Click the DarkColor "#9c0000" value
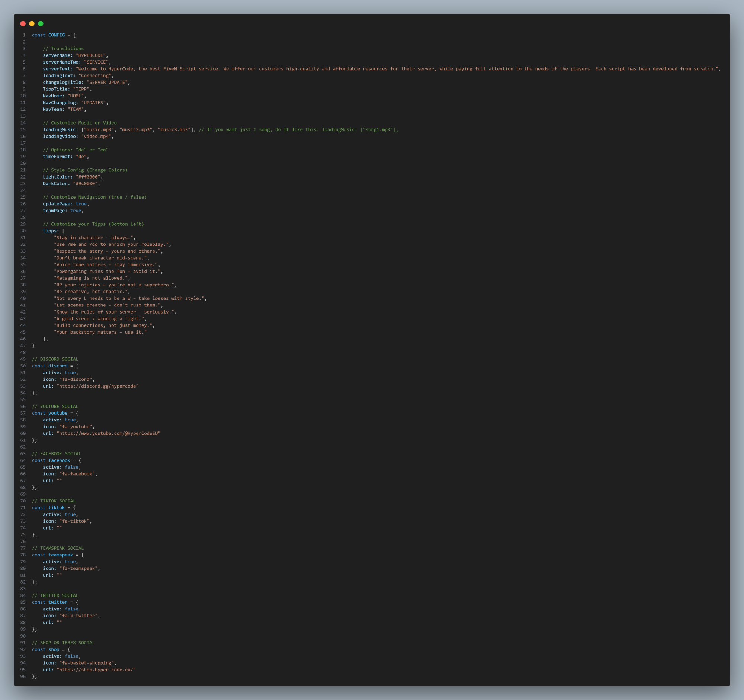Viewport: 744px width, 700px height. (x=85, y=184)
